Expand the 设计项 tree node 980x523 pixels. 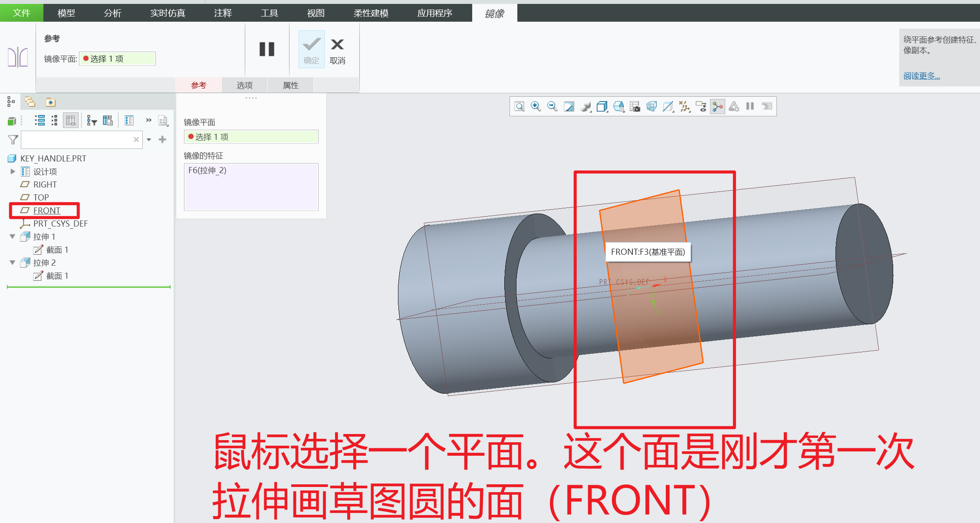[x=13, y=171]
